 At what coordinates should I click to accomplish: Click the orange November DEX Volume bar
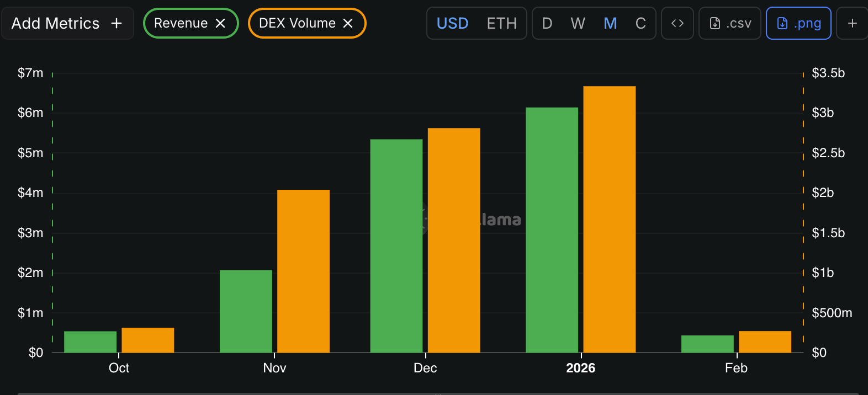(303, 271)
